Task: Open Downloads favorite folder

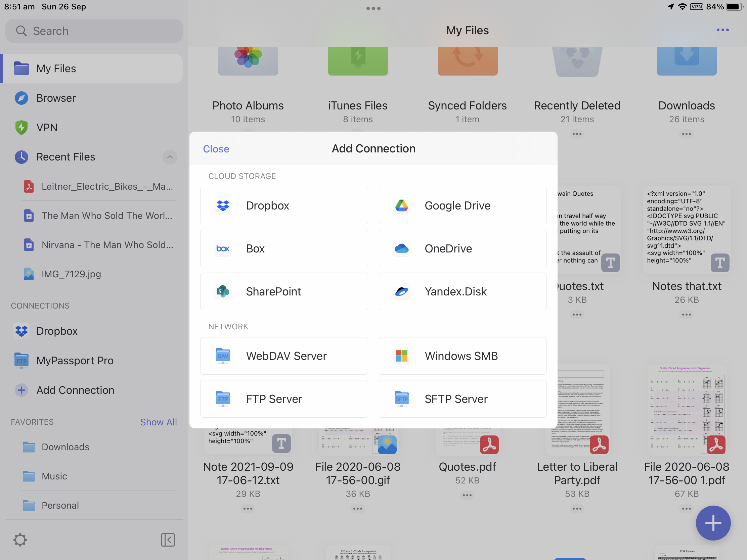Action: point(99,447)
